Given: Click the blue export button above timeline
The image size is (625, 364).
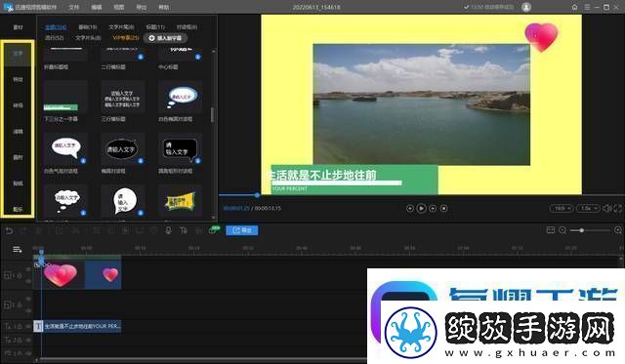Looking at the screenshot, I should tap(242, 230).
